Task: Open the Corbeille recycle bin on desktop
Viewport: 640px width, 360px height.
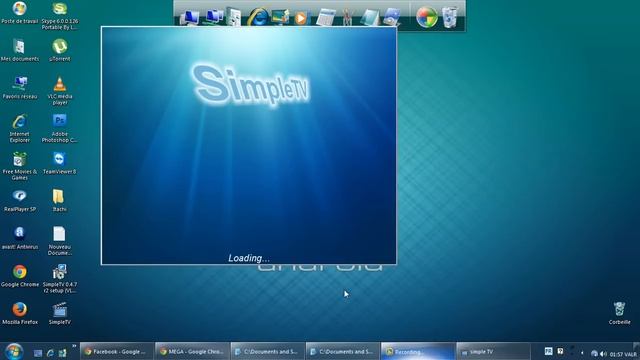Action: (619, 313)
